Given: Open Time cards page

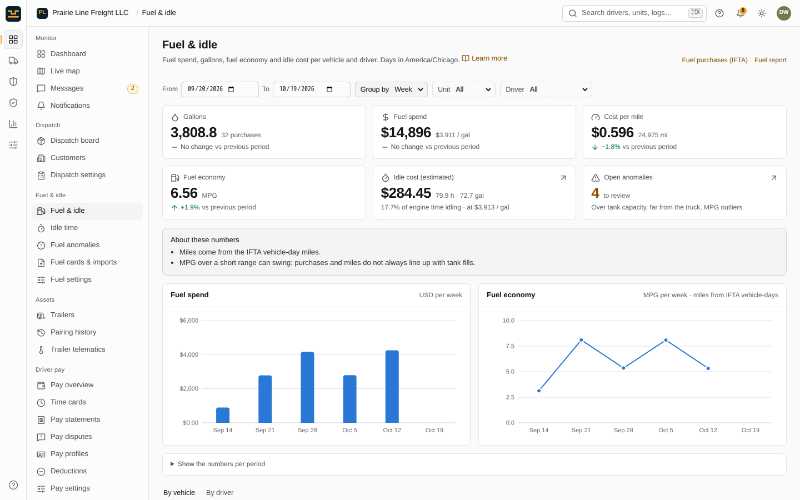Looking at the screenshot, I should click(88, 402).
